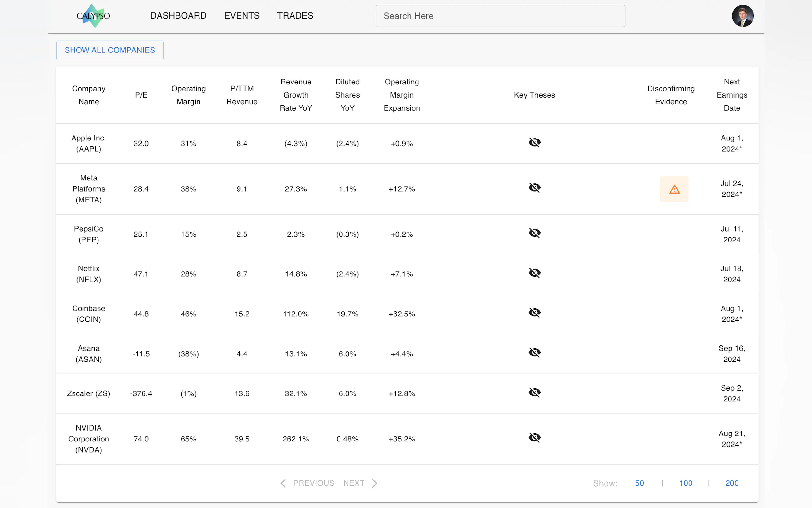
Task: Toggle PepsiCo key theses visibility
Action: tap(535, 233)
